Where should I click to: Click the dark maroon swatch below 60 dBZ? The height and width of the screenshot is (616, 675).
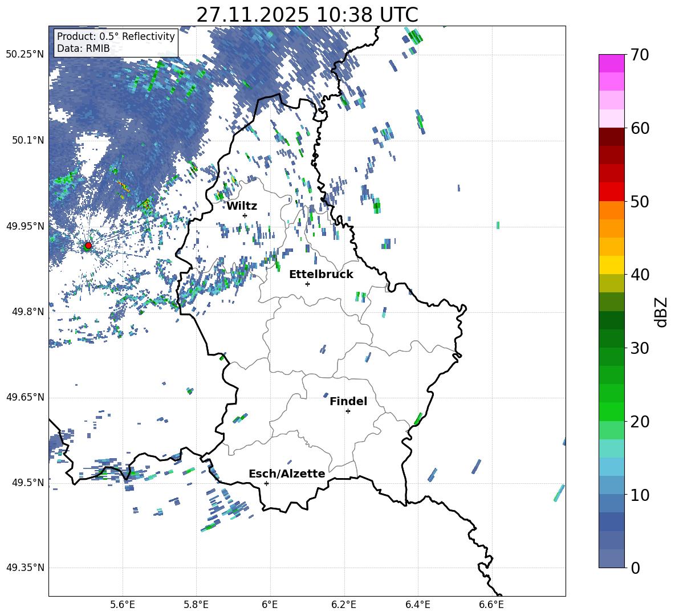(x=611, y=137)
